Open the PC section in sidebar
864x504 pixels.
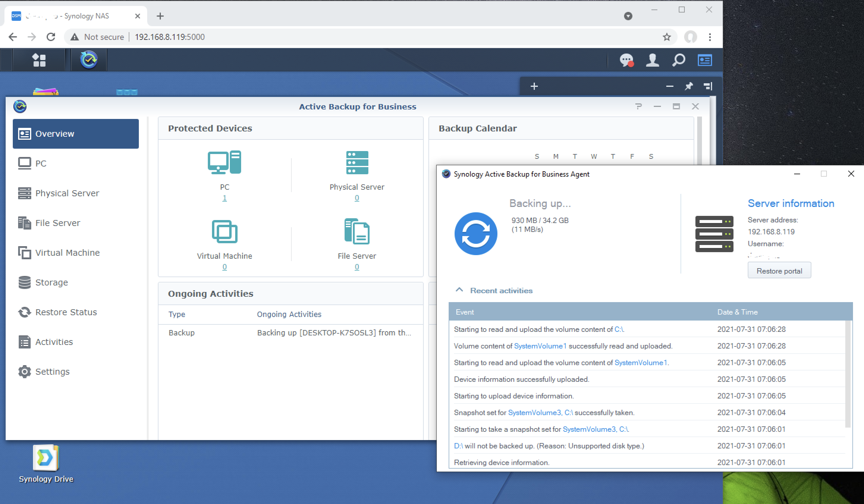[76, 164]
